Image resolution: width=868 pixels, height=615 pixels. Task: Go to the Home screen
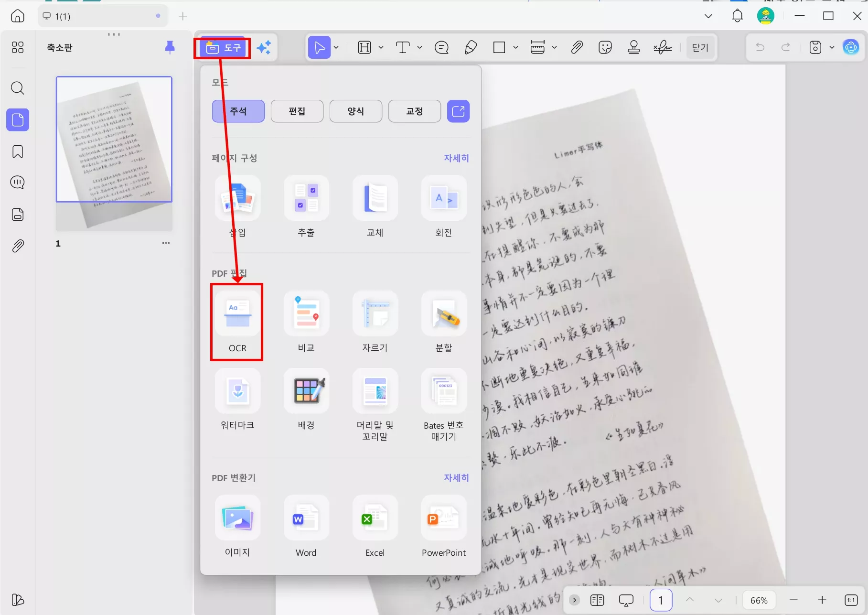click(18, 16)
